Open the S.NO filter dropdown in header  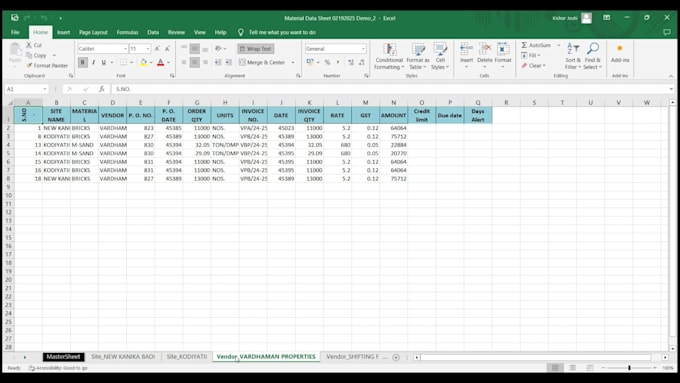[x=34, y=115]
